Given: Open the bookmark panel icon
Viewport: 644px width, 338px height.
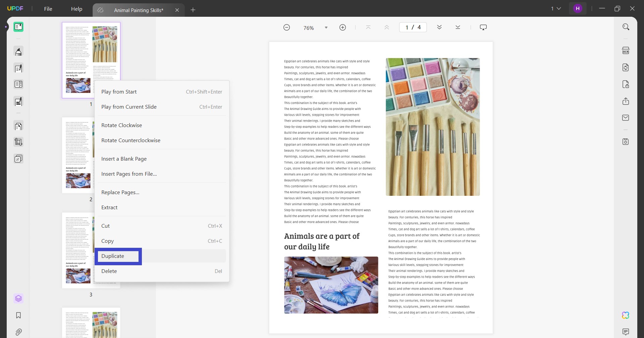Looking at the screenshot, I should point(18,315).
